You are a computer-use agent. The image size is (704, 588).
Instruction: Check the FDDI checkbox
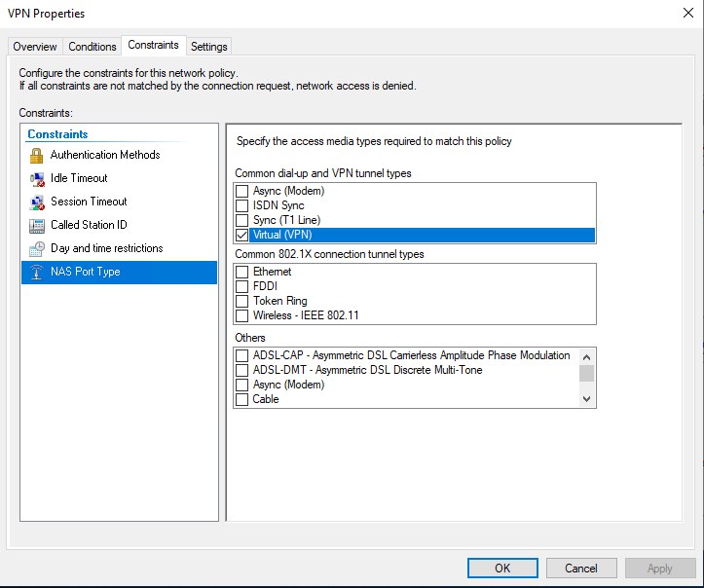coord(242,286)
